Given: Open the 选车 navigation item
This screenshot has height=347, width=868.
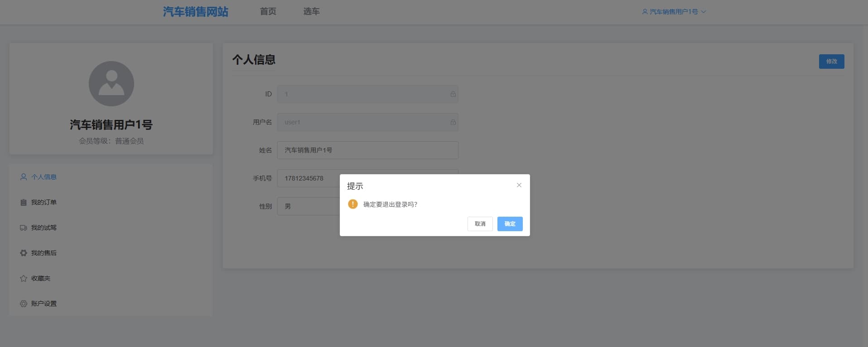Looking at the screenshot, I should pos(311,11).
